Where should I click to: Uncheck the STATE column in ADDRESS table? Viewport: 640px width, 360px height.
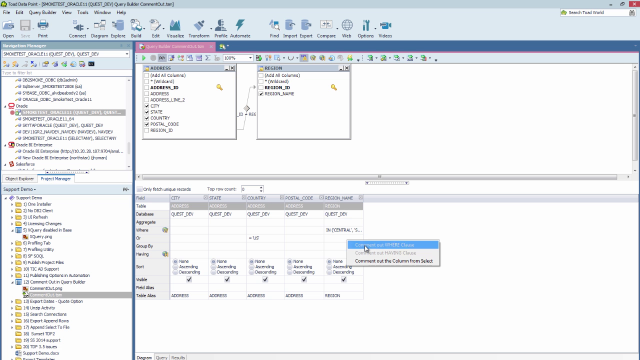coord(147,112)
